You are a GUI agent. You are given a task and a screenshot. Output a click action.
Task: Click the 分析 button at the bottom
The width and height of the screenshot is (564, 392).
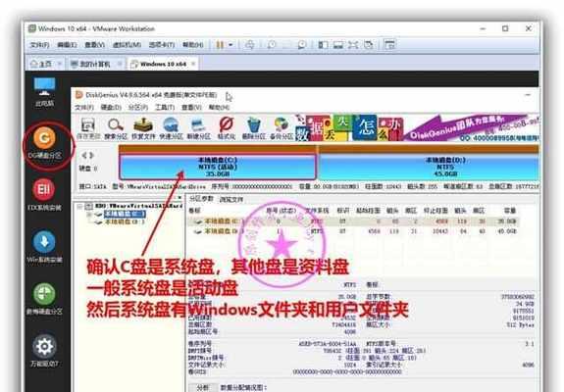(203, 388)
